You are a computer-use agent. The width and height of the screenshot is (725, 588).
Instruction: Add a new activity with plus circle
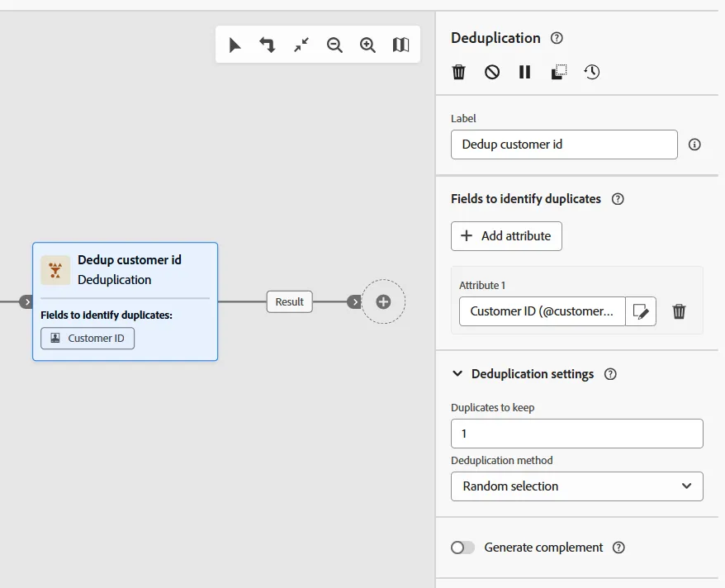[x=383, y=302]
